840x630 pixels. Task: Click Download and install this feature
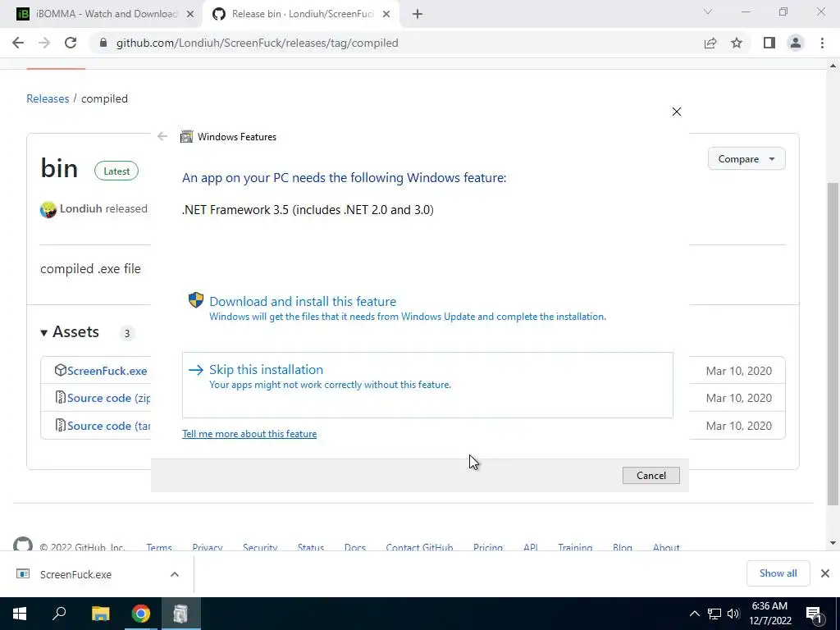pyautogui.click(x=303, y=301)
